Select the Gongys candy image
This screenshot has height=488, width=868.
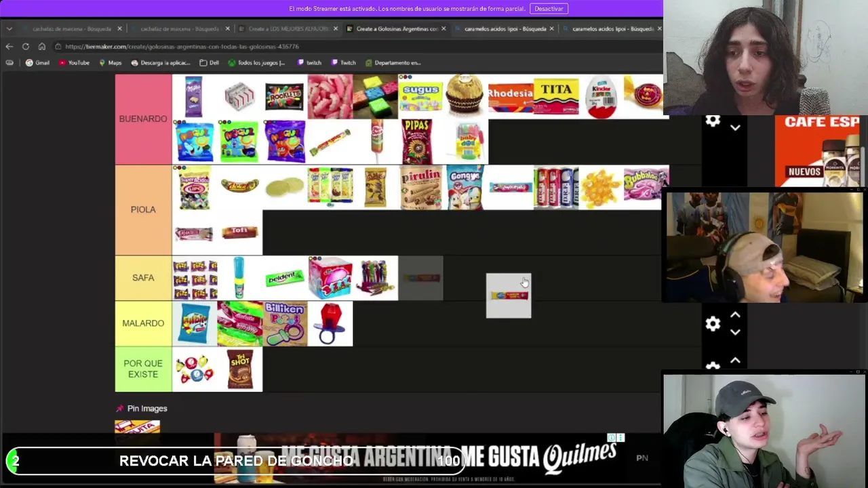[x=465, y=187]
